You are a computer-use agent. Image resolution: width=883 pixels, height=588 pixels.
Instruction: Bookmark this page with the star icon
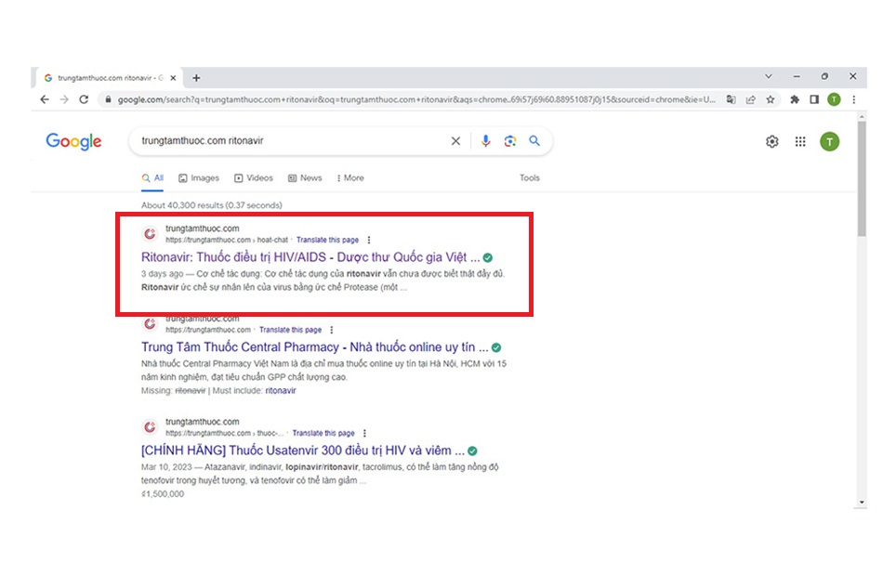pyautogui.click(x=771, y=99)
